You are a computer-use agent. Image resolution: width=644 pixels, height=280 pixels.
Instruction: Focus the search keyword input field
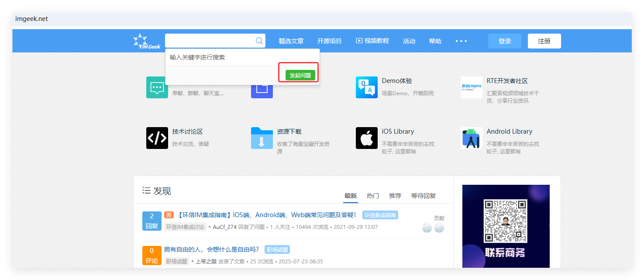click(209, 41)
